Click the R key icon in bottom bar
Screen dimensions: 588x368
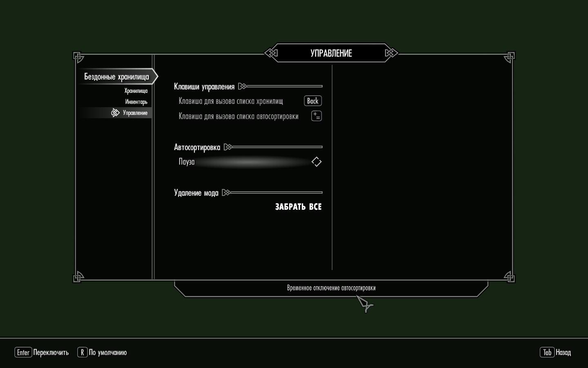point(82,352)
